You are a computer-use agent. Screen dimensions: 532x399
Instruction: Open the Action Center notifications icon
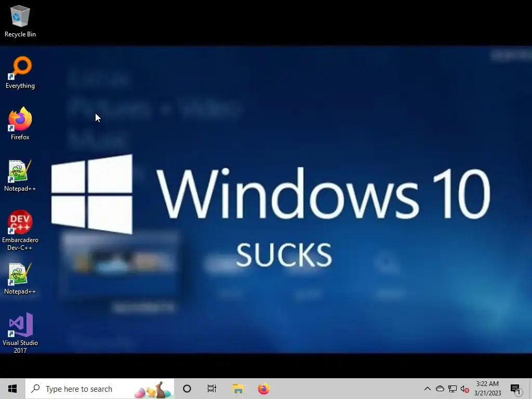515,389
